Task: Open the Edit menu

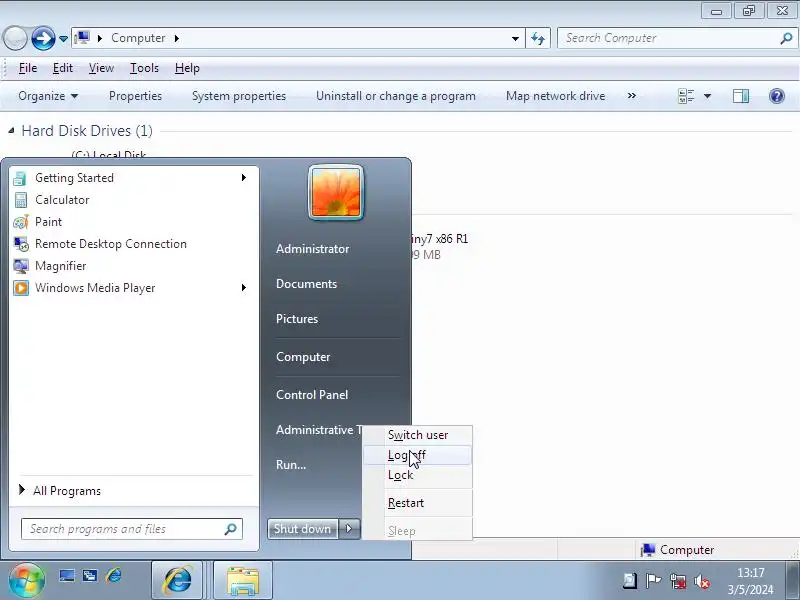Action: coord(63,68)
